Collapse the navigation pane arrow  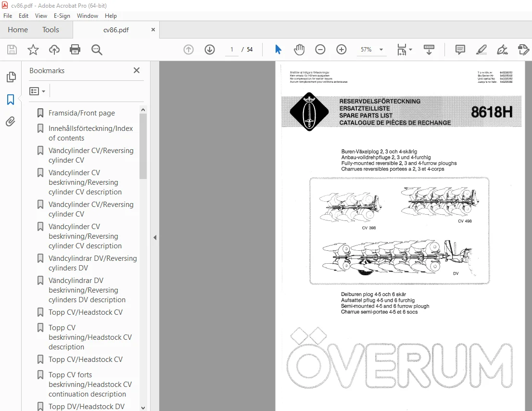click(155, 238)
